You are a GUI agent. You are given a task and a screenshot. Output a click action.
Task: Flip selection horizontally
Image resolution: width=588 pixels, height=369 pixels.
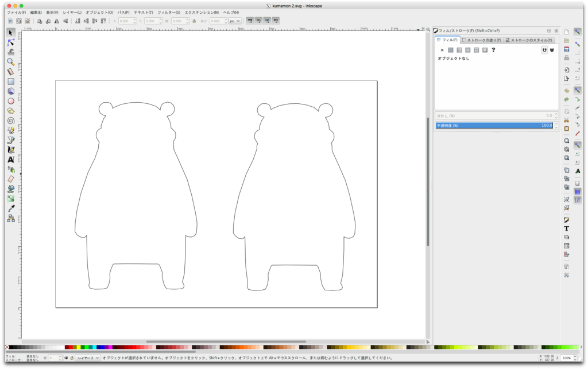(57, 21)
